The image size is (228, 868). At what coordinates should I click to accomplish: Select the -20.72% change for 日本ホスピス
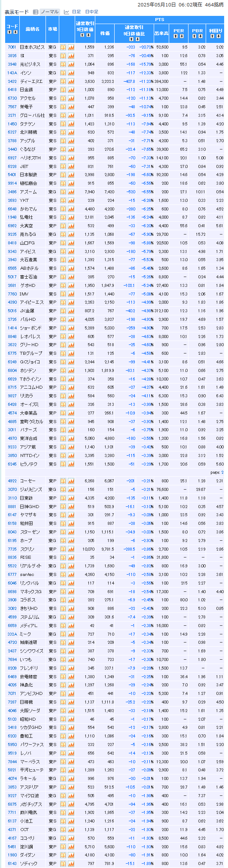pos(146,47)
